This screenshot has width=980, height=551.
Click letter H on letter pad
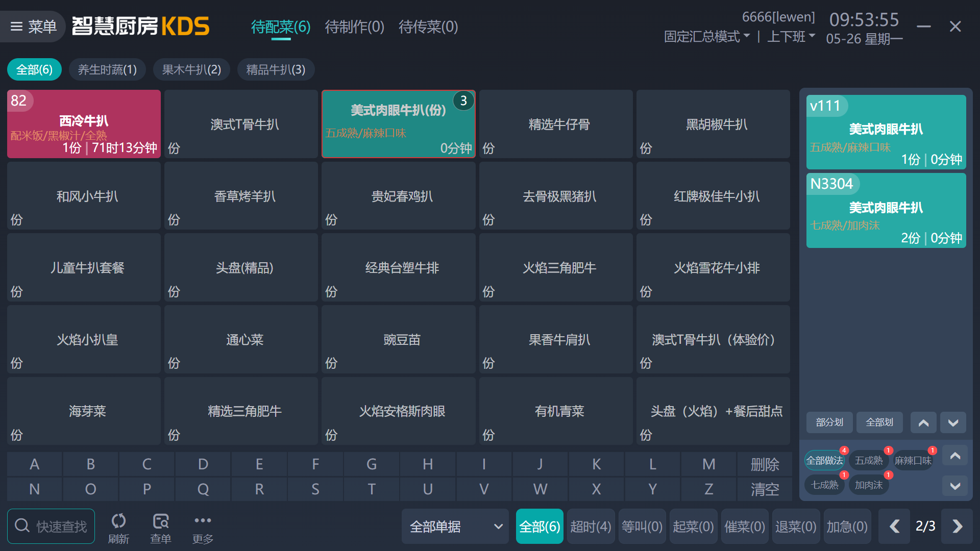[x=428, y=464]
